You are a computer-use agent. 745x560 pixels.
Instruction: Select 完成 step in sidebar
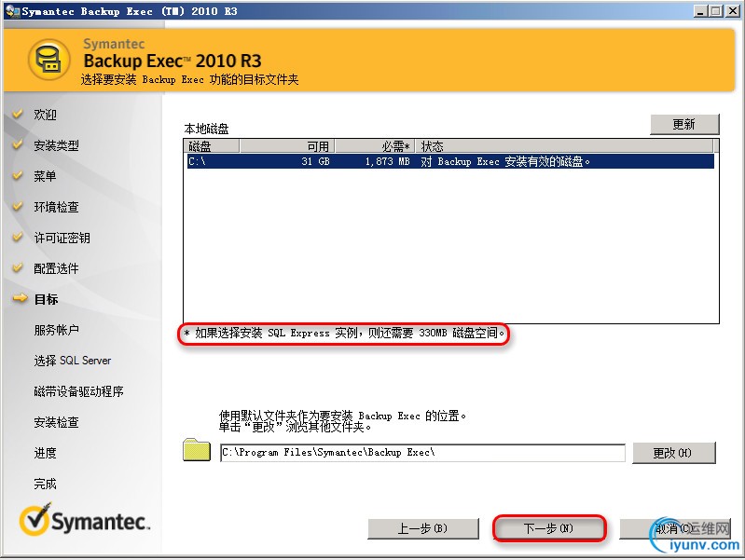click(x=45, y=484)
